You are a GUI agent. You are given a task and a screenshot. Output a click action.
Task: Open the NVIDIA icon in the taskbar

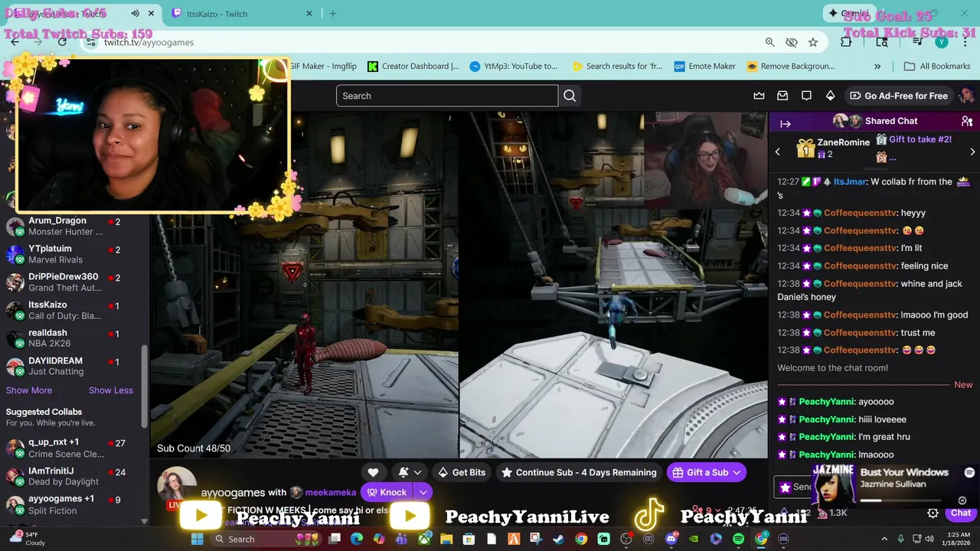click(694, 540)
